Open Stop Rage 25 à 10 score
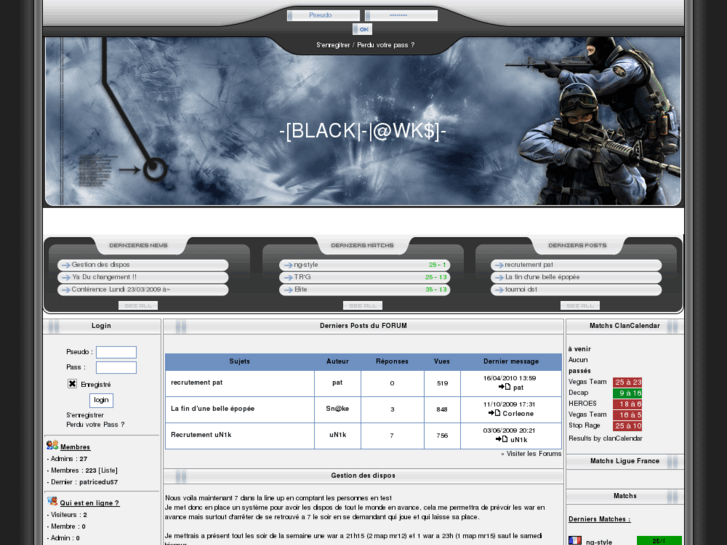727x545 pixels. click(x=627, y=426)
